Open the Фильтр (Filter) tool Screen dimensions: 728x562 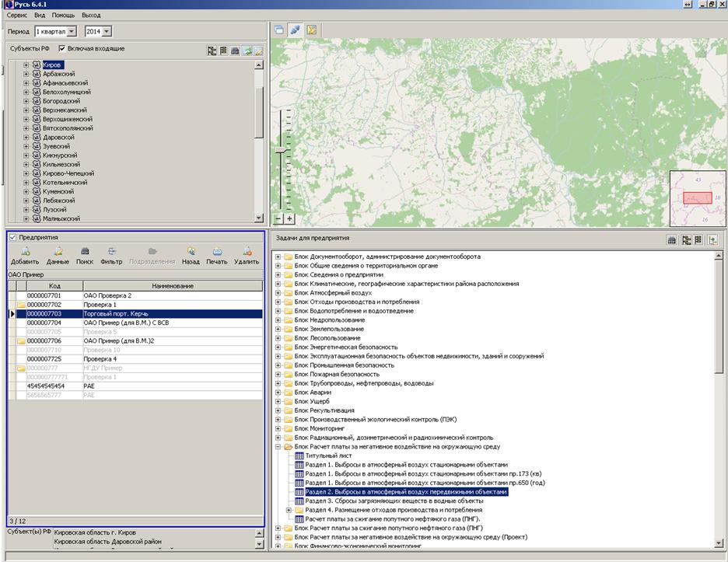(111, 252)
